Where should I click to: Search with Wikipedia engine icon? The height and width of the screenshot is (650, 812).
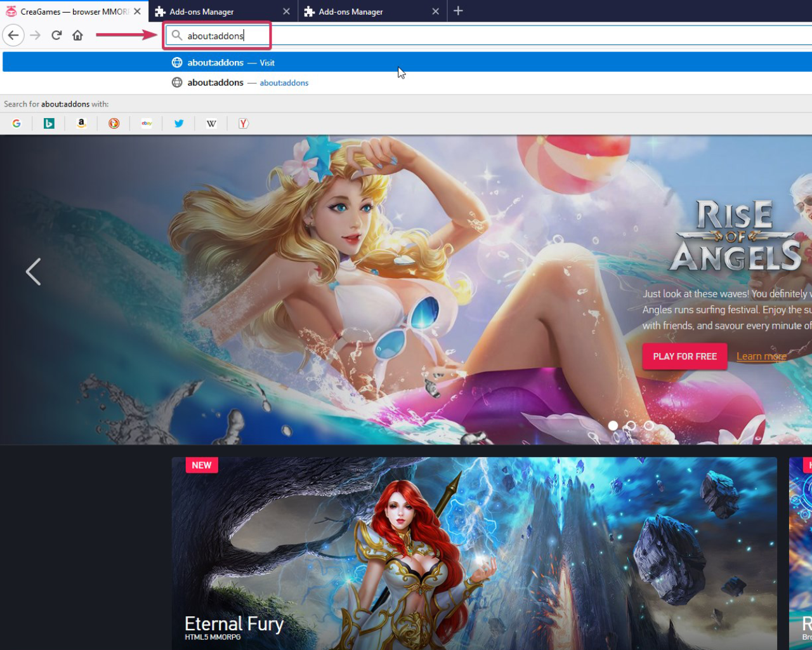pyautogui.click(x=211, y=124)
